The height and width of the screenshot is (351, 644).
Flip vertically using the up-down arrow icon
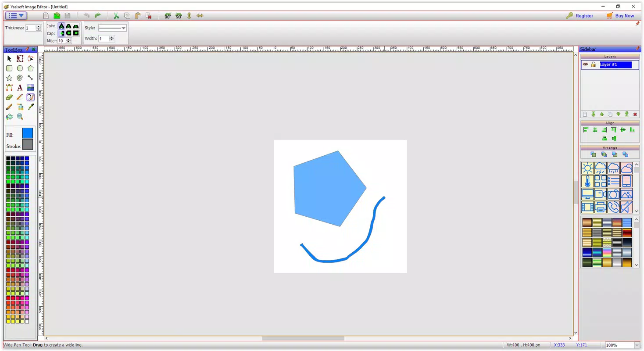pos(189,16)
